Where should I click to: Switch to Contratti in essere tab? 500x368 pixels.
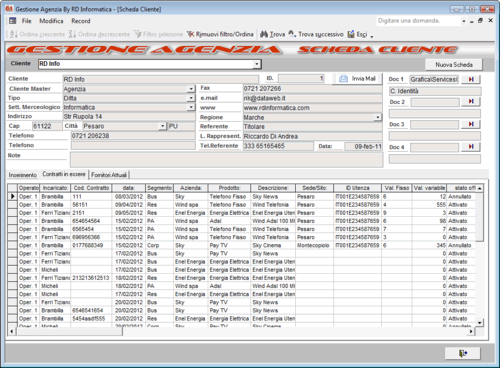point(64,174)
